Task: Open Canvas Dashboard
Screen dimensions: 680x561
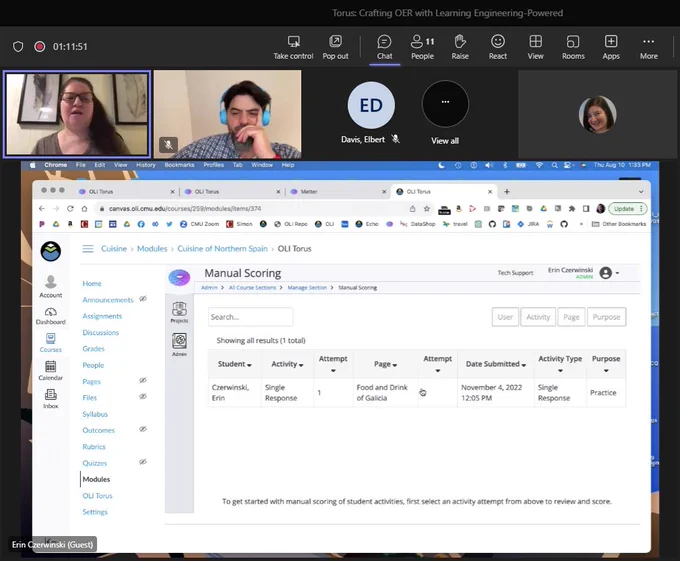Action: (x=51, y=316)
